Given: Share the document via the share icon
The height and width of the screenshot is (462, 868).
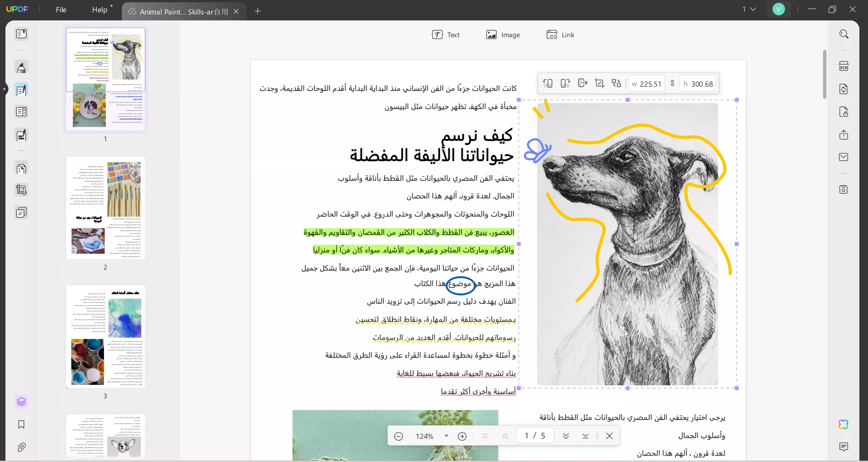Looking at the screenshot, I should point(843,135).
